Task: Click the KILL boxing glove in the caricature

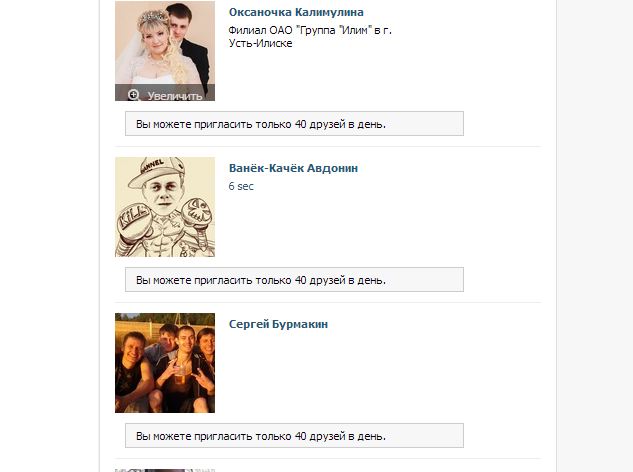Action: 134,222
